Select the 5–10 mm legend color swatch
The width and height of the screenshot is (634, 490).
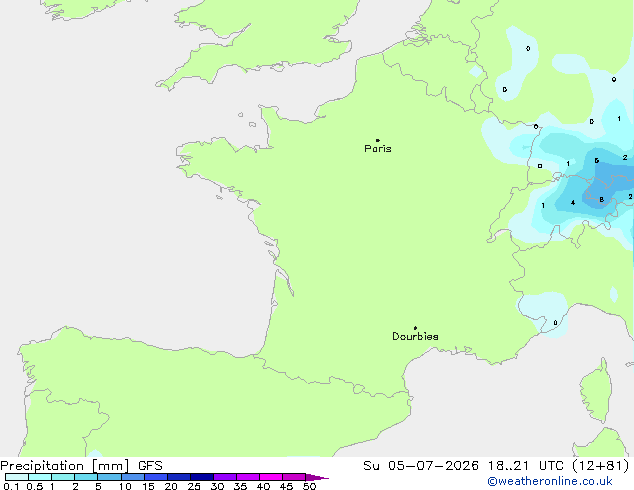pos(110,477)
